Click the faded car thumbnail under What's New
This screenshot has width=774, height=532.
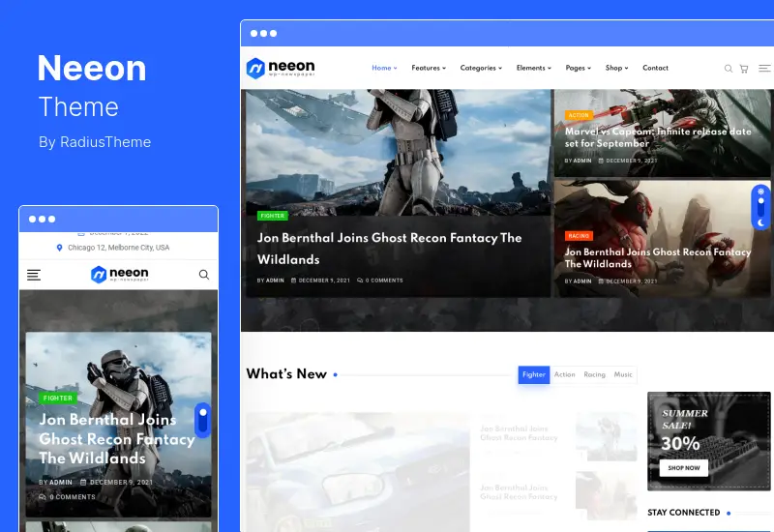358,472
